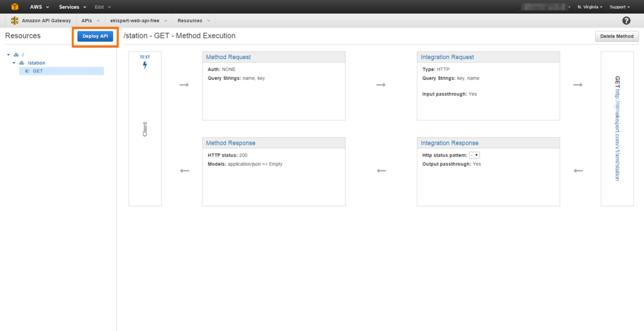The height and width of the screenshot is (331, 644).
Task: Click HTTP status: 200 text
Action: [228, 155]
